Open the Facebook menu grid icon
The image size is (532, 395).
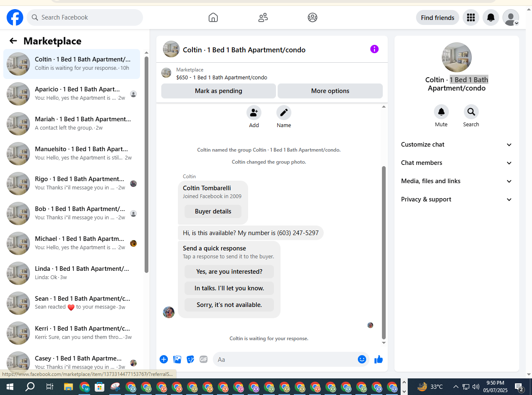pos(471,17)
